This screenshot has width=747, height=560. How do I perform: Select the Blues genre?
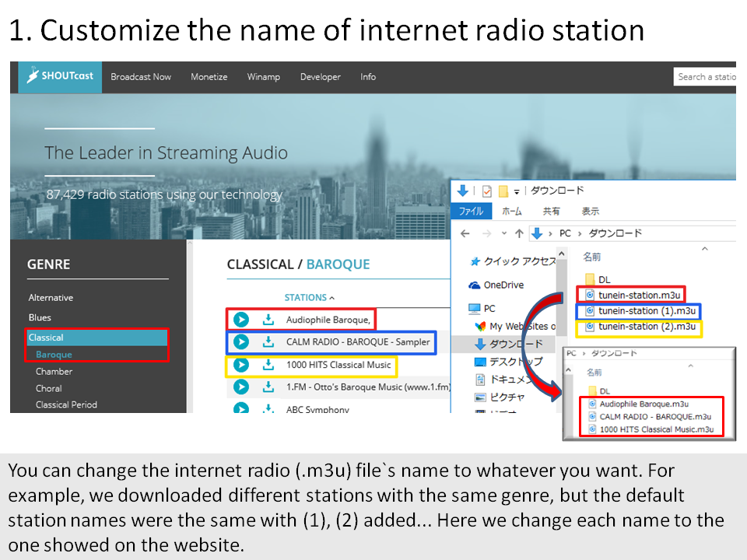pos(40,317)
